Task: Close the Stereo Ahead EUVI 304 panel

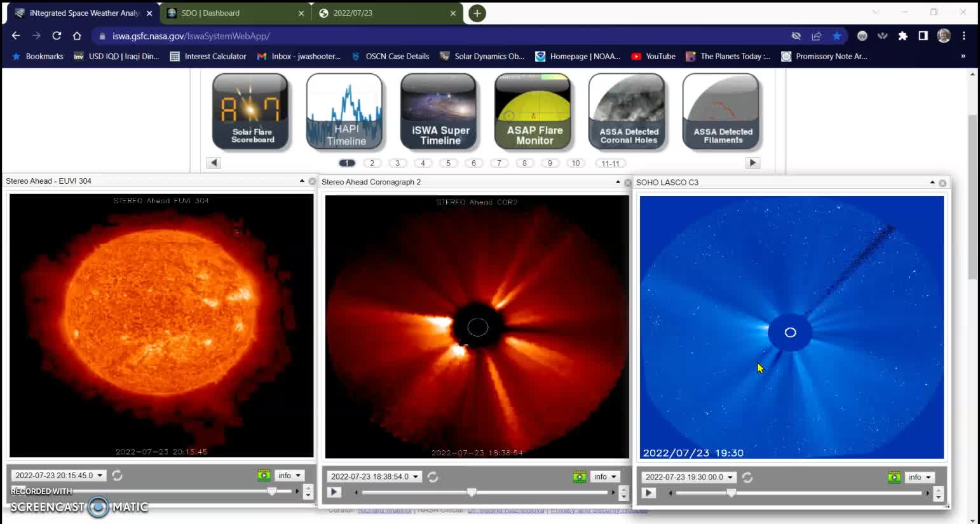Action: pos(312,181)
